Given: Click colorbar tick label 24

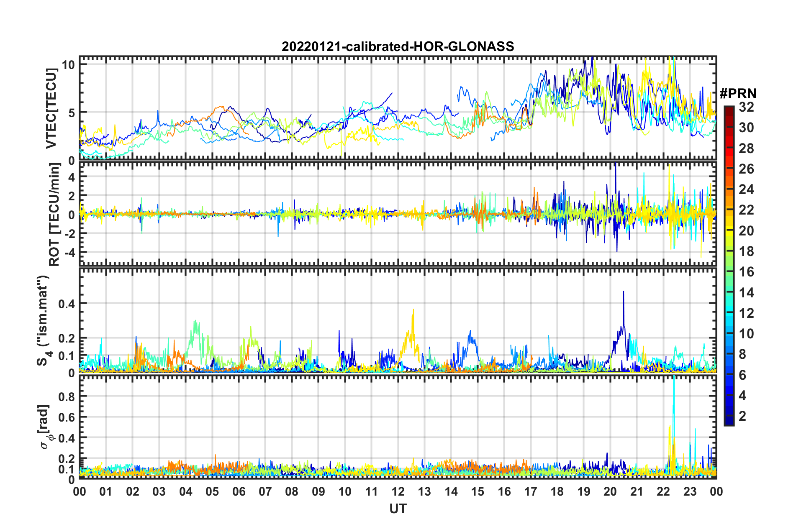Looking at the screenshot, I should click(x=746, y=189).
